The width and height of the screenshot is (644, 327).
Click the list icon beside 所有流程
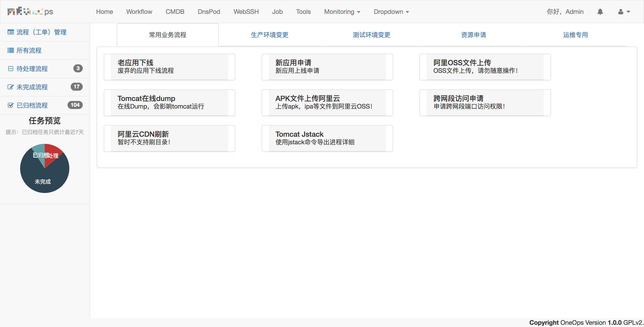pos(11,50)
